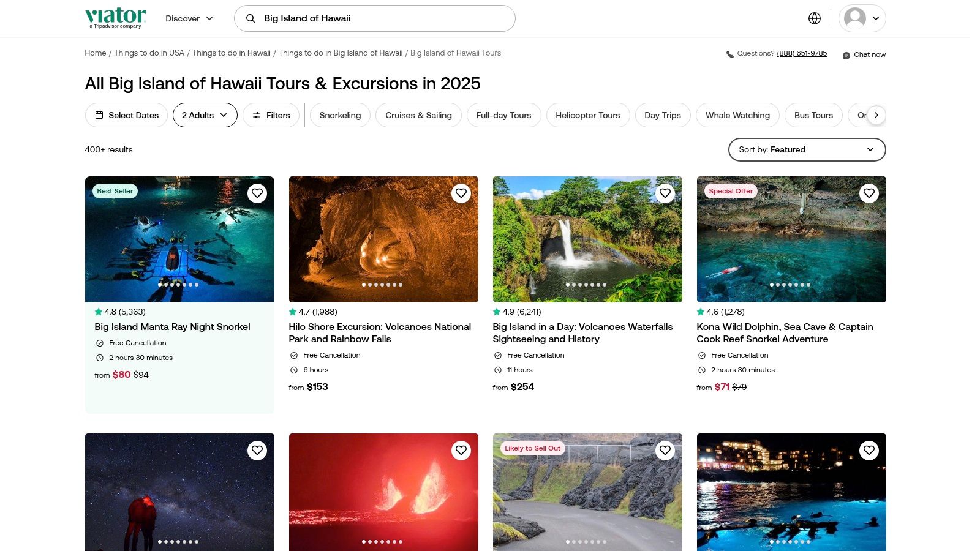Image resolution: width=980 pixels, height=551 pixels.
Task: Select the Whale Watching chip
Action: (x=737, y=115)
